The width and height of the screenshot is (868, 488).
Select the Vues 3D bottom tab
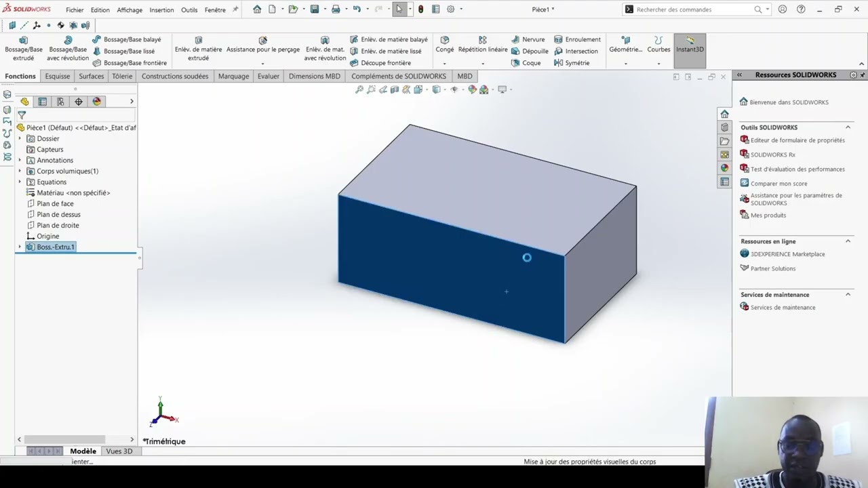coord(119,451)
